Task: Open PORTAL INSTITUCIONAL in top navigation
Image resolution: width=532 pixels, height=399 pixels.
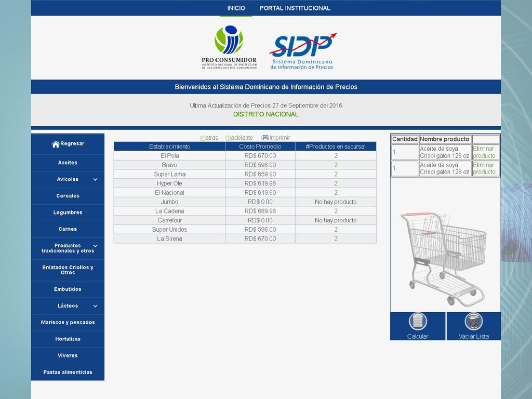Action: (295, 8)
